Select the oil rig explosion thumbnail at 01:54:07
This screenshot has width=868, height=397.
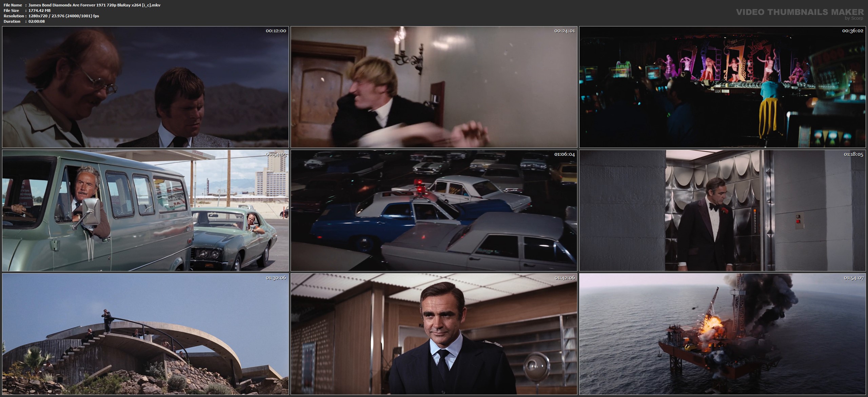pos(723,334)
